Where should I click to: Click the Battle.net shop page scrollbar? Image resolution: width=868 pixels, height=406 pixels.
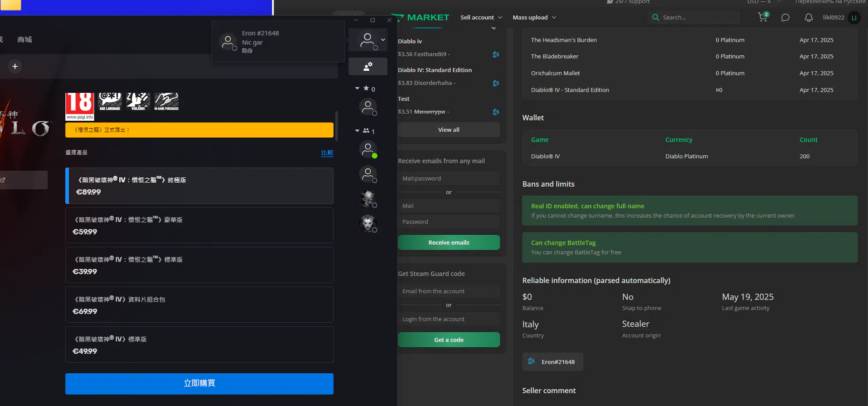tap(337, 126)
